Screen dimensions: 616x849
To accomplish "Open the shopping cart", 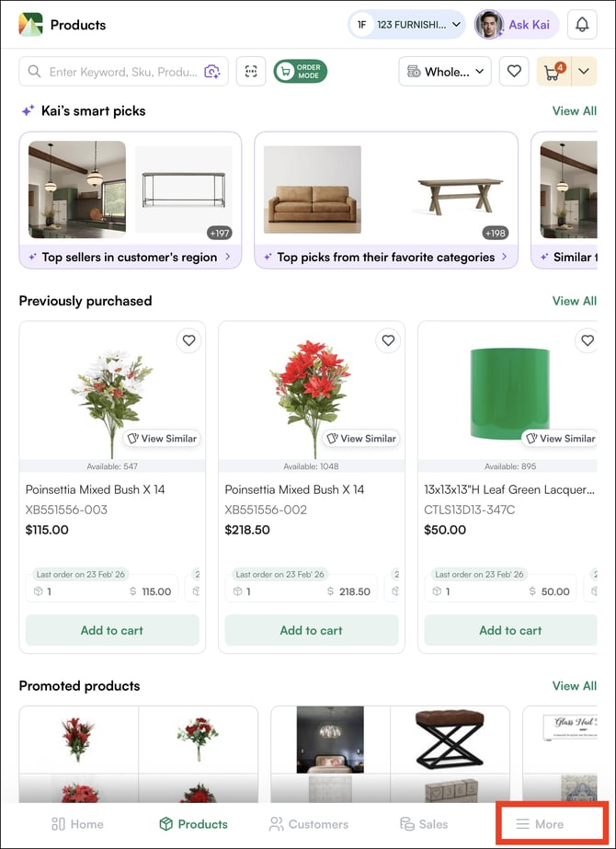I will [x=553, y=72].
